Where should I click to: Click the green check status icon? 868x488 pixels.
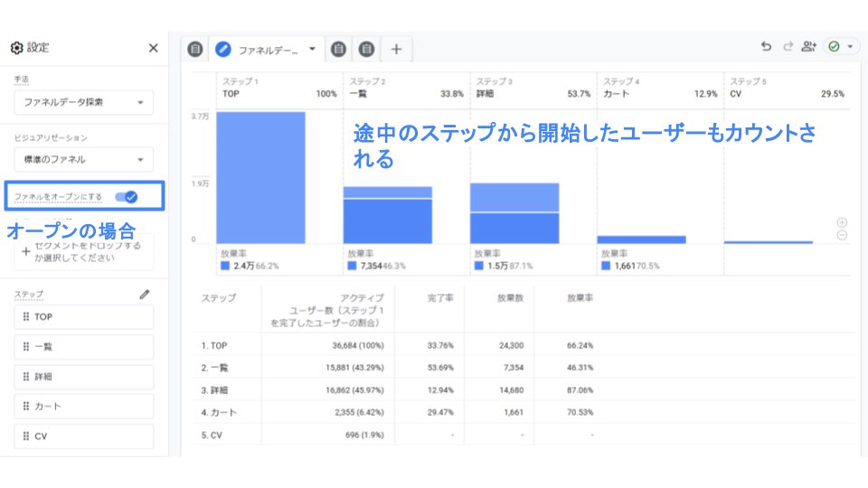click(835, 46)
